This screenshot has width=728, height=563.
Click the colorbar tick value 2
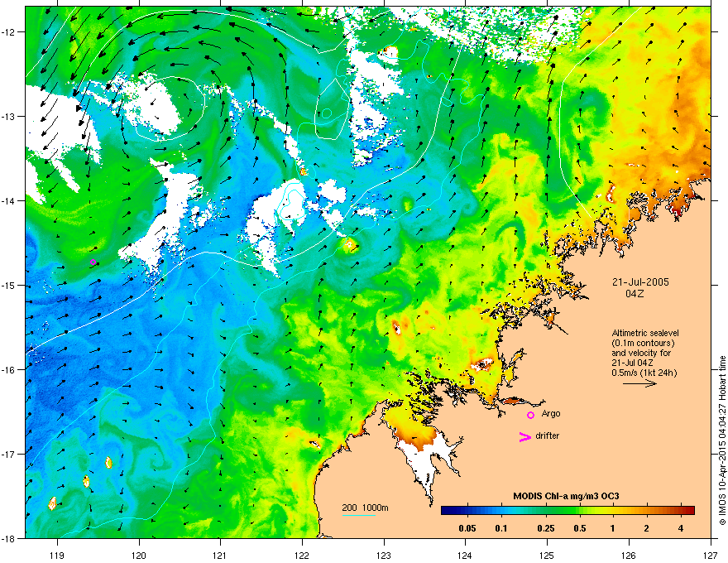pyautogui.click(x=647, y=528)
